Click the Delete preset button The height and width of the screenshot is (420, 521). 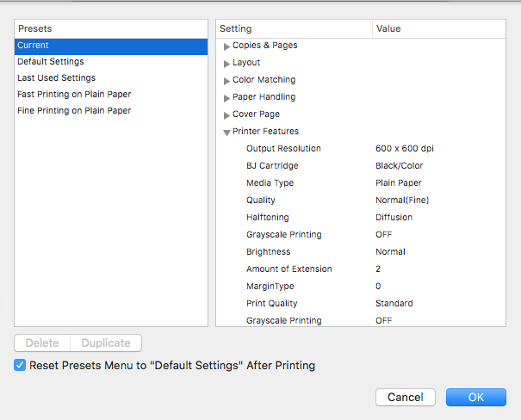(x=42, y=343)
